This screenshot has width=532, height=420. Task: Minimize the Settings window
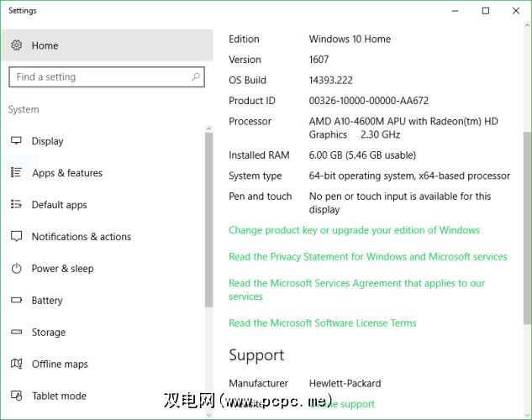point(455,11)
